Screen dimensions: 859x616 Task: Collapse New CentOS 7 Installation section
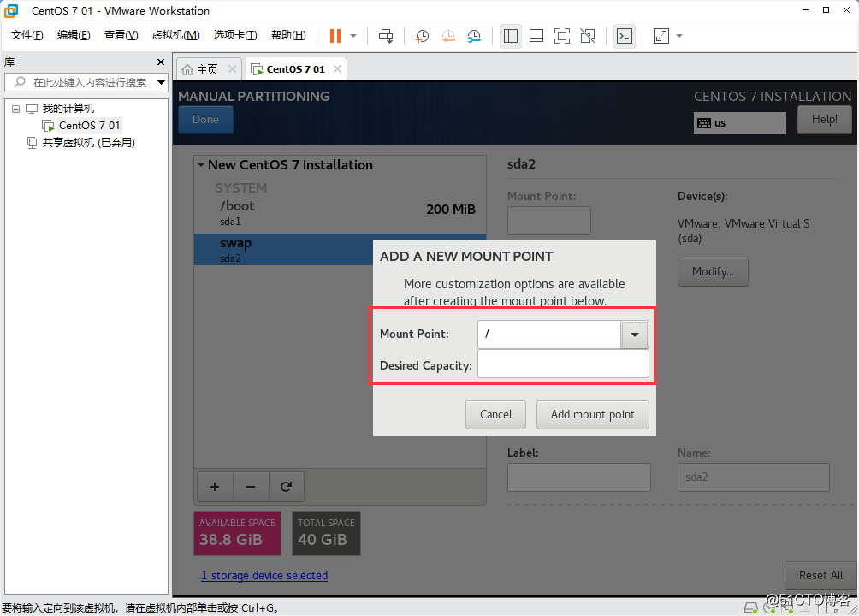[201, 164]
